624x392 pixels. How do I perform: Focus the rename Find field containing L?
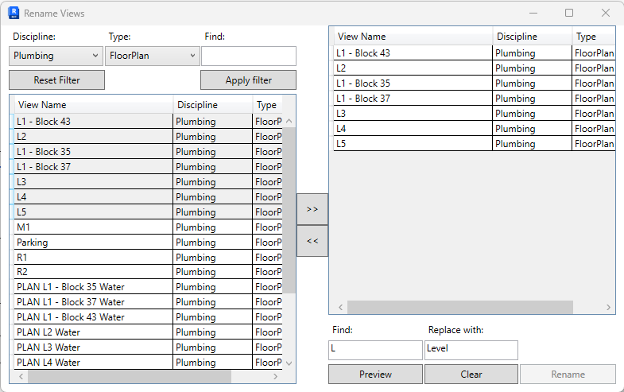click(x=375, y=350)
